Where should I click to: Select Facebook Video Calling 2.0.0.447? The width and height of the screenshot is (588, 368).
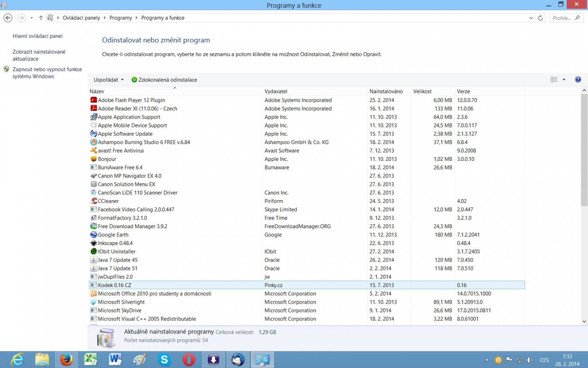(x=307, y=209)
